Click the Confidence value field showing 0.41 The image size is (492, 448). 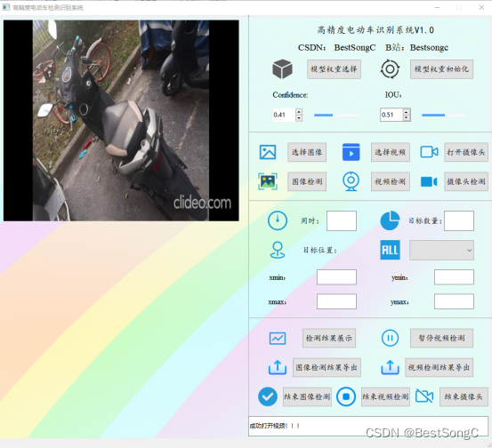coord(284,115)
